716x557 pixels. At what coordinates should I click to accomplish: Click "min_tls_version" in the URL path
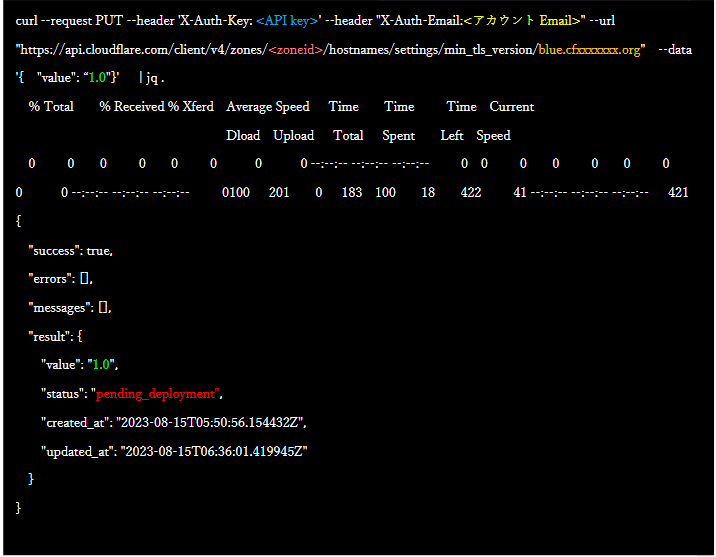[488, 50]
